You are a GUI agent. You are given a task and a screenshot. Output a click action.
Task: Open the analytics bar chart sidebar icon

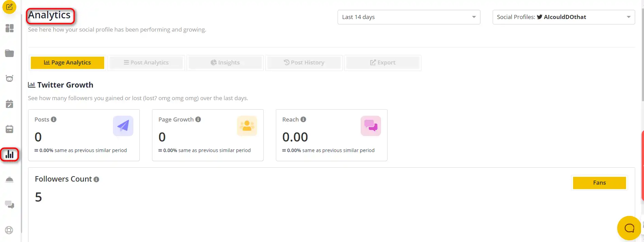(x=10, y=155)
